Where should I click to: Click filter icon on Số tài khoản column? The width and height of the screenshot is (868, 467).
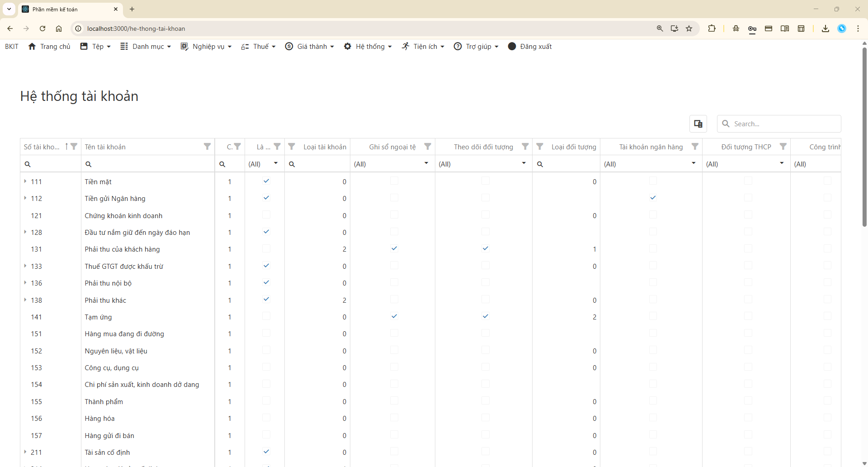click(74, 146)
